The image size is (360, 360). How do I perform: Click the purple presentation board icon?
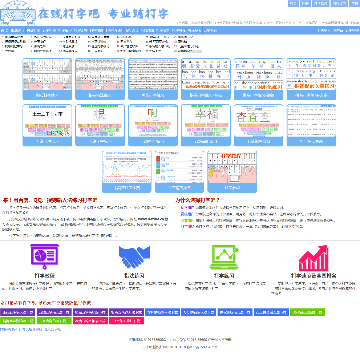point(45,256)
